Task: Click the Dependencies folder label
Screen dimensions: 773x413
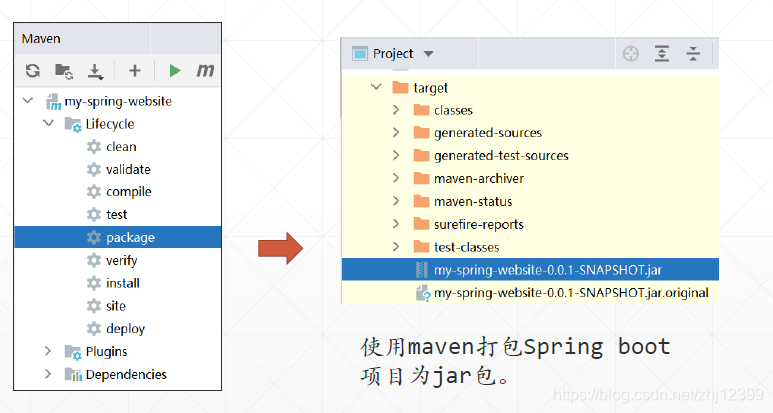Action: 126,374
